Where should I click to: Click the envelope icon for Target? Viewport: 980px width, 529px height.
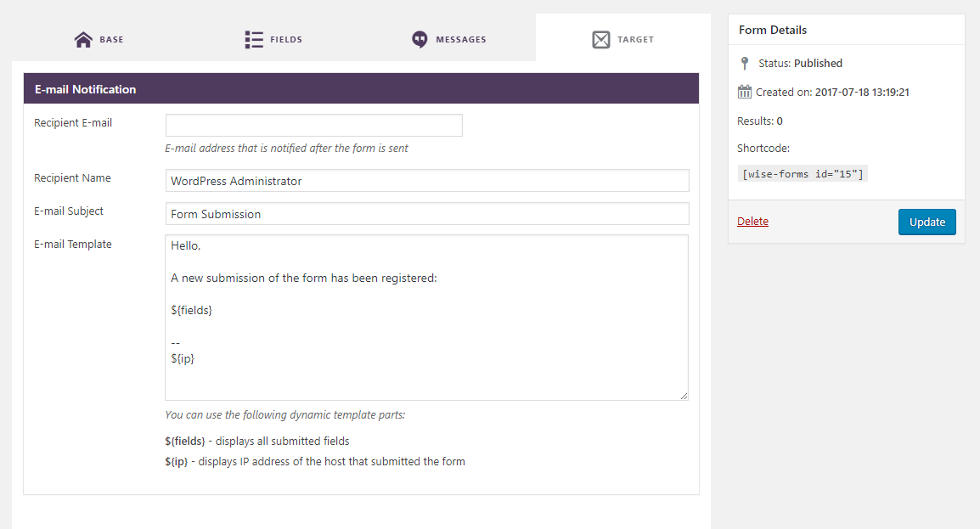(x=601, y=39)
